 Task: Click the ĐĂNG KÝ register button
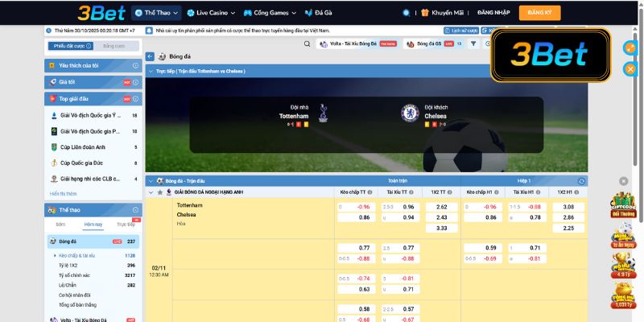[x=539, y=13]
